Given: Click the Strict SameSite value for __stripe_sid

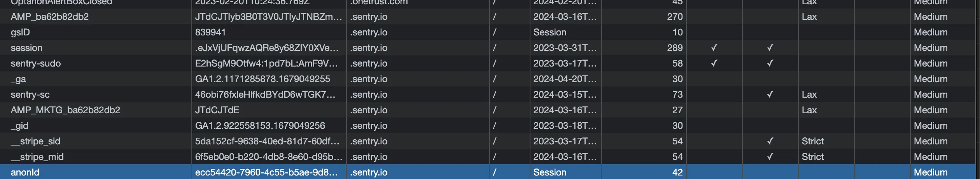Looking at the screenshot, I should [x=813, y=141].
